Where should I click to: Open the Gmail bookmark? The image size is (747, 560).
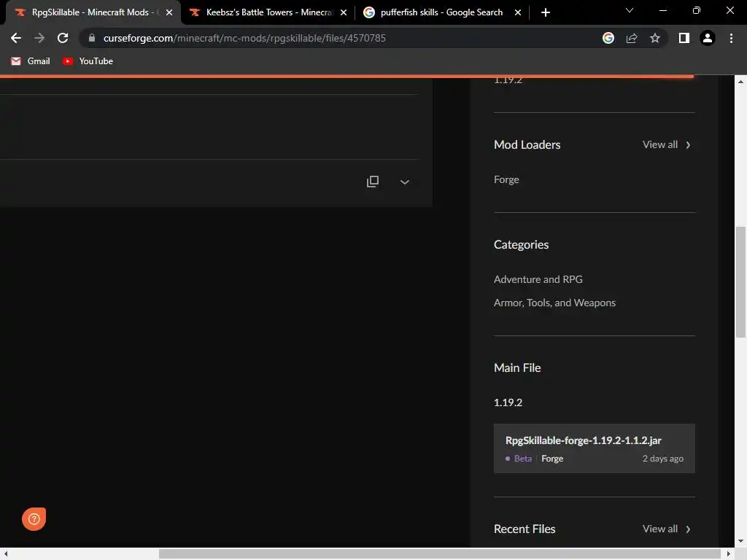pyautogui.click(x=31, y=61)
